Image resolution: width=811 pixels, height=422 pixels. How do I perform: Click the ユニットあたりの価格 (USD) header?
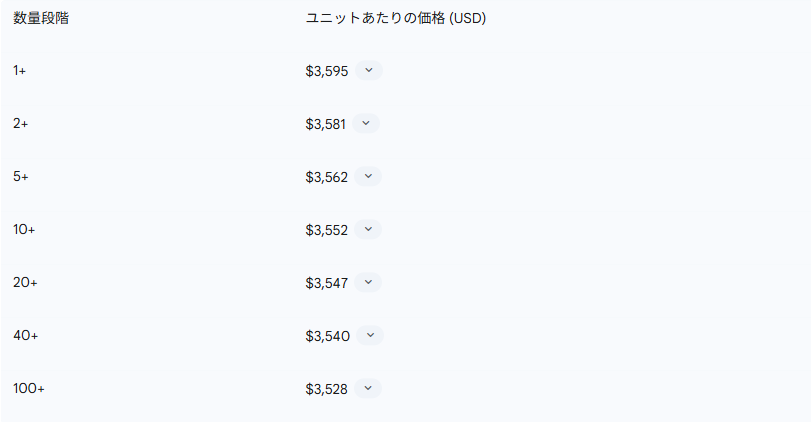coord(396,18)
